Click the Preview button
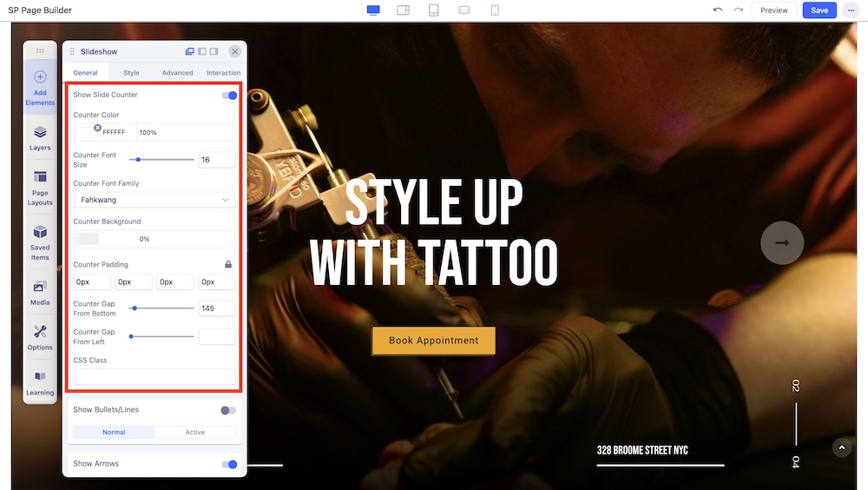 click(x=773, y=10)
